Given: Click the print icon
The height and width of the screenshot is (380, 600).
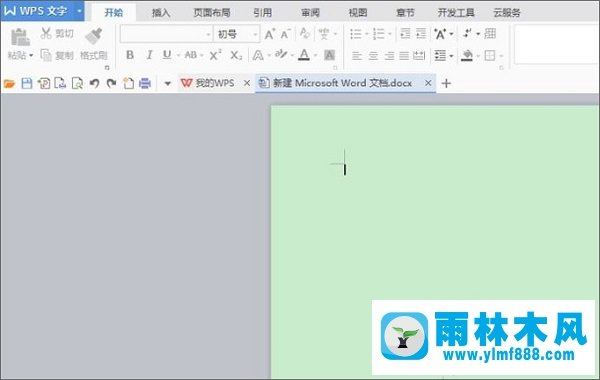Looking at the screenshot, I should click(145, 83).
